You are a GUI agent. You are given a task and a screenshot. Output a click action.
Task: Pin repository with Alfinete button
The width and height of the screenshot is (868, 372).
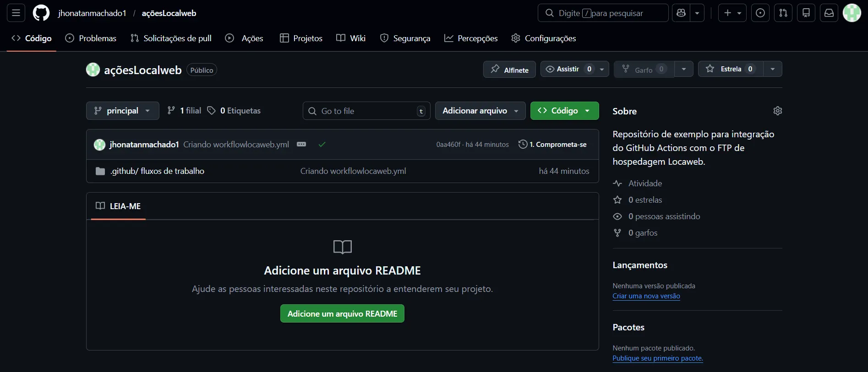(509, 70)
